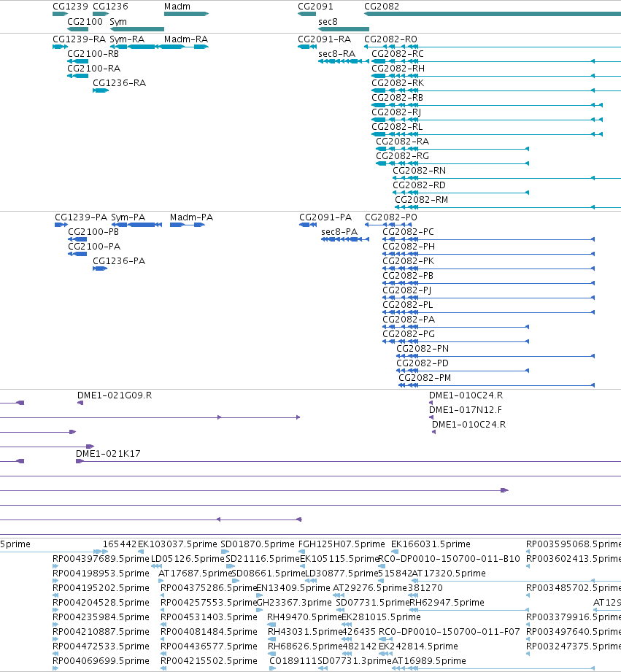Select BAC end DME1-021G09.R
Viewport: 621px width, 672px height.
coord(115,395)
